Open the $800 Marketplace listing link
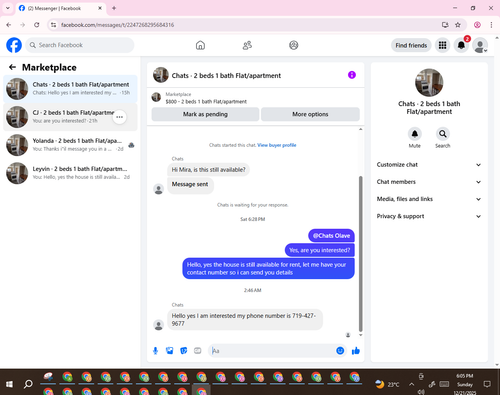The height and width of the screenshot is (395, 500). click(x=206, y=102)
